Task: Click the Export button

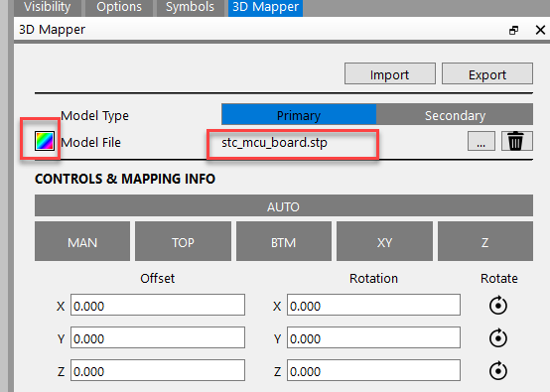Action: 487,73
